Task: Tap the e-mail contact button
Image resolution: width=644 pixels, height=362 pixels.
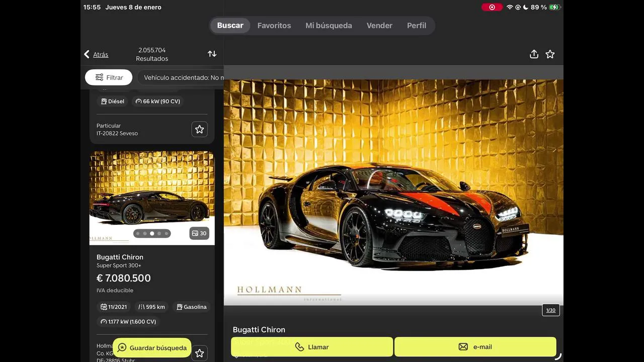Action: pos(475,347)
